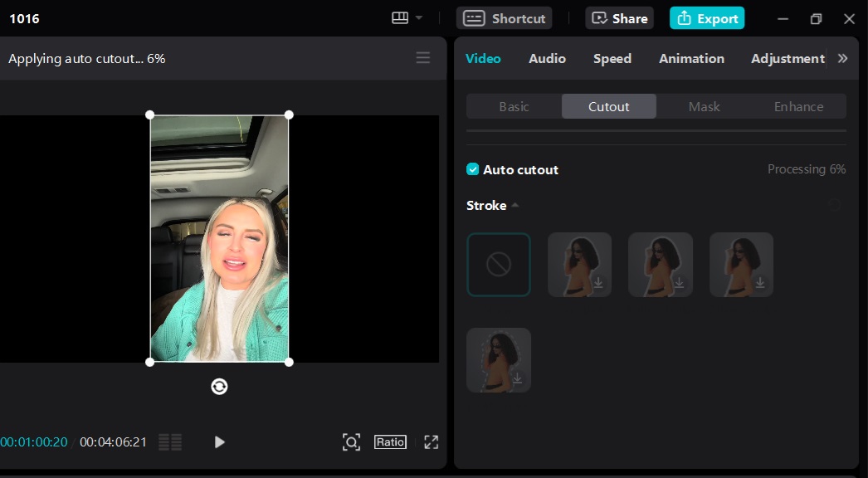Minimize the application window
The height and width of the screenshot is (478, 868).
click(x=783, y=18)
